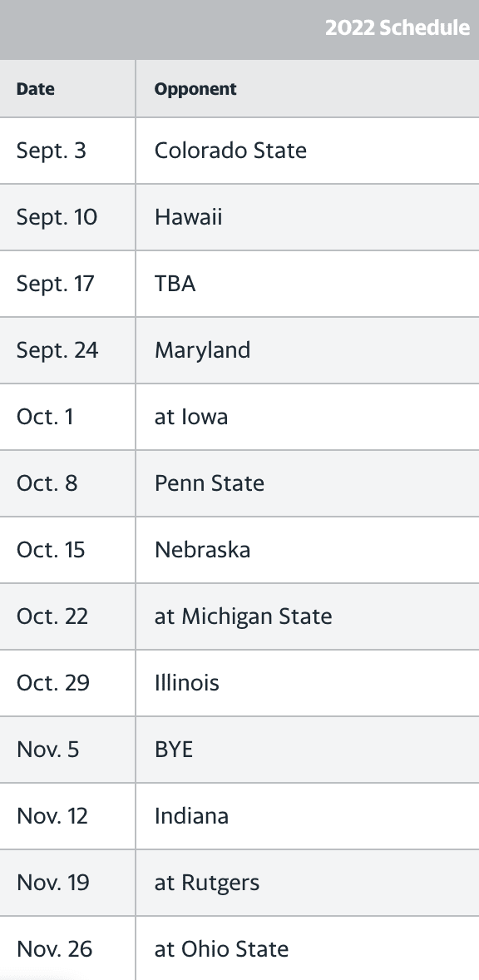Select the Sept. 17 TBA row

239,284
